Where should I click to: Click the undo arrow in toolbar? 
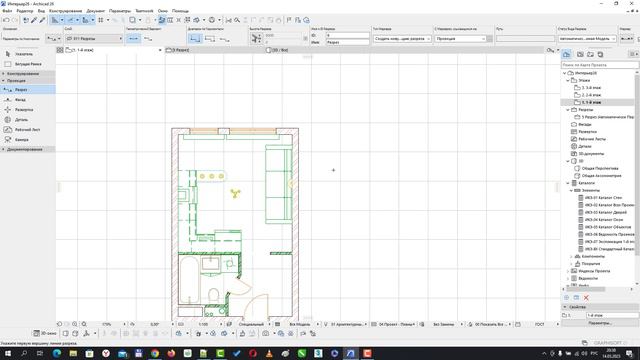[x=6, y=20]
